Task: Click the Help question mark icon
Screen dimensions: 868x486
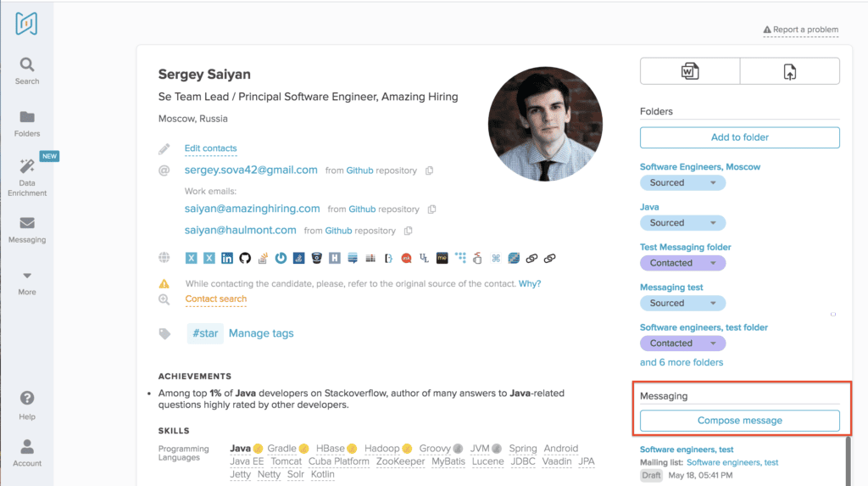Action: click(26, 398)
